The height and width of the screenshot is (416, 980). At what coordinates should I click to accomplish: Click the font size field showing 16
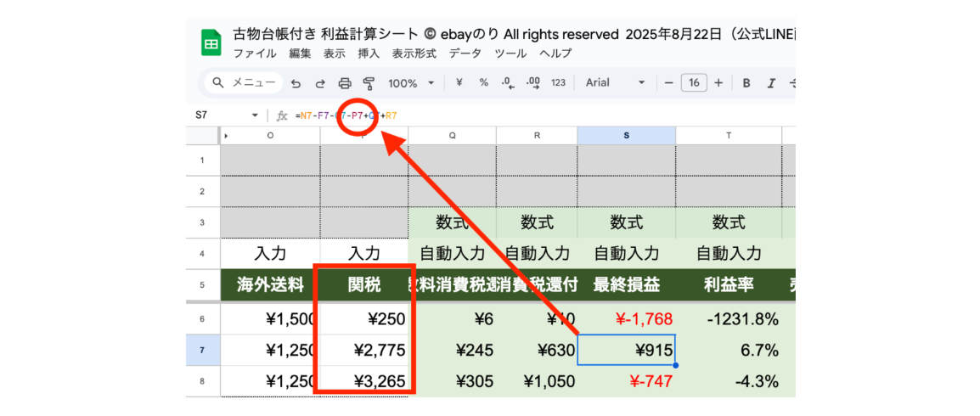(694, 83)
